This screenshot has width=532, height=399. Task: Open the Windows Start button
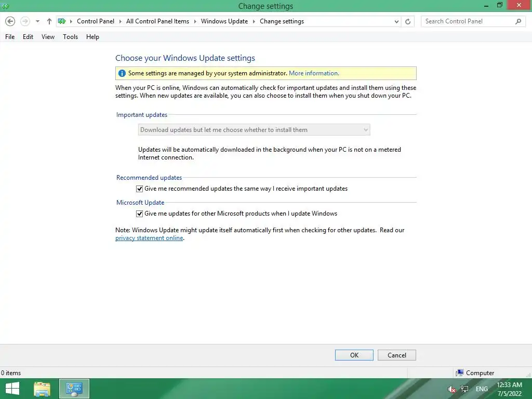(x=12, y=389)
